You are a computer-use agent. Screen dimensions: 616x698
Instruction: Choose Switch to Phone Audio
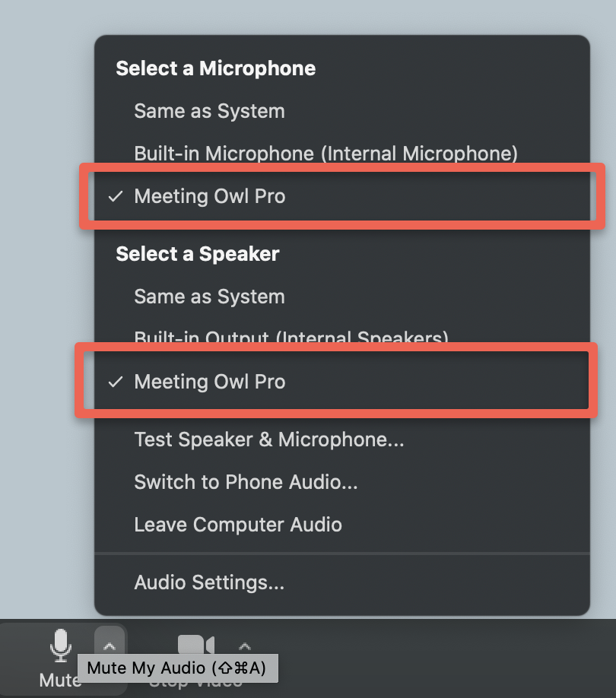pos(246,482)
